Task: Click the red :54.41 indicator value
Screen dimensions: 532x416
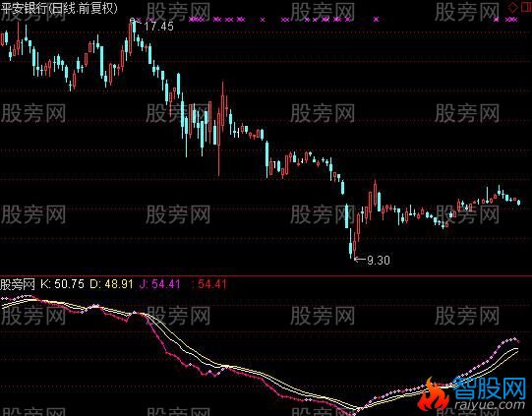Action: pos(209,283)
